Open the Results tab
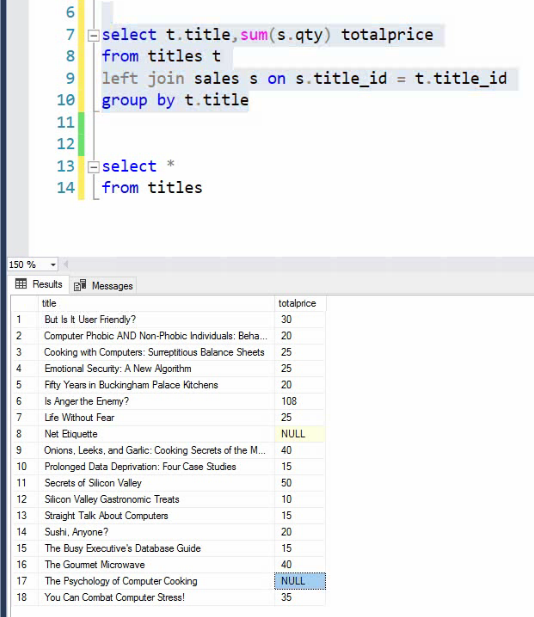534x617 pixels. coord(39,284)
